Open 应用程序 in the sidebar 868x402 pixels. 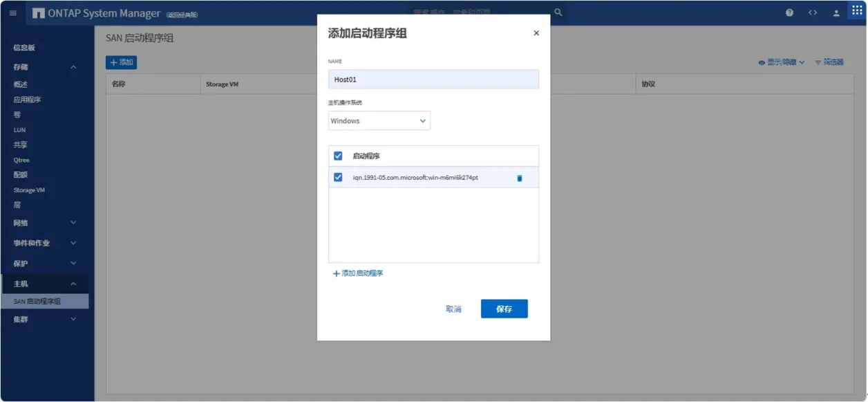28,100
